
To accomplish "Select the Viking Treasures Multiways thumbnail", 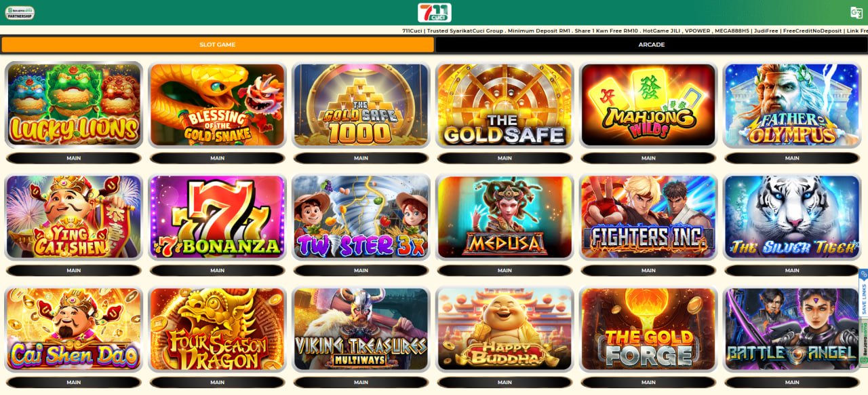I will 361,329.
